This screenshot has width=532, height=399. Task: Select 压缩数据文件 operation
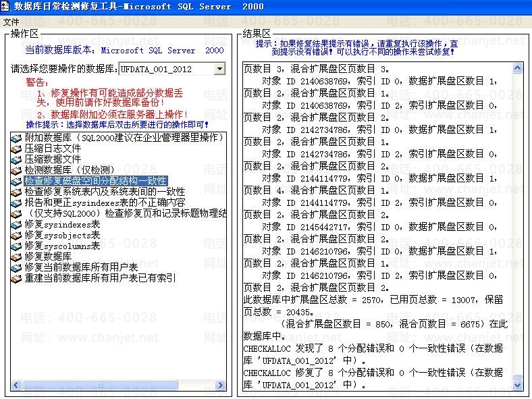(x=53, y=159)
